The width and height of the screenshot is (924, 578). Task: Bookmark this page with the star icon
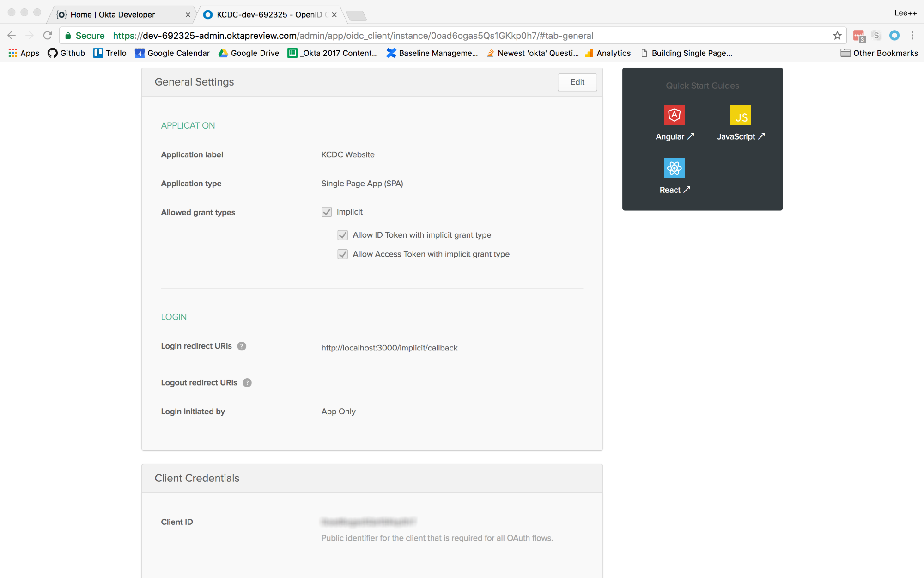pyautogui.click(x=837, y=36)
